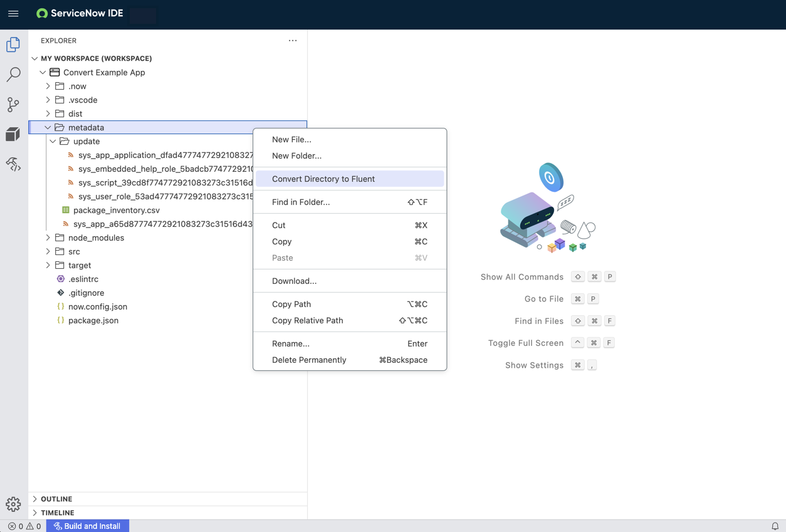Click the now.config.json braces icon

(x=61, y=306)
